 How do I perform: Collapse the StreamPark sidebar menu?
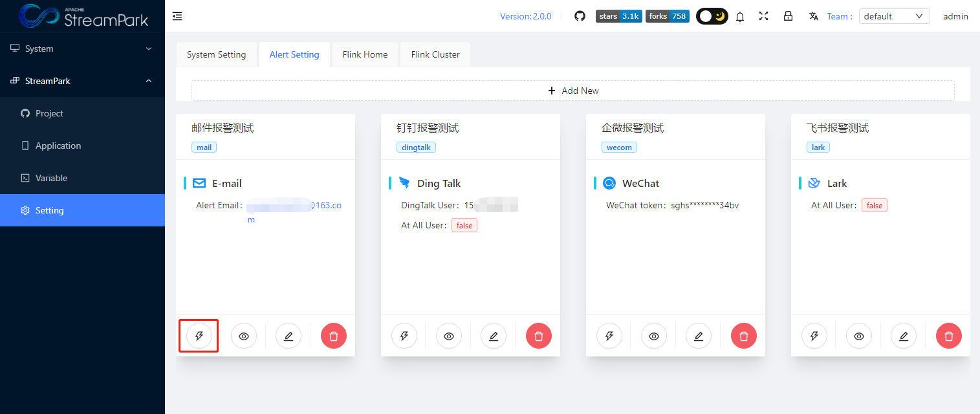click(x=82, y=81)
